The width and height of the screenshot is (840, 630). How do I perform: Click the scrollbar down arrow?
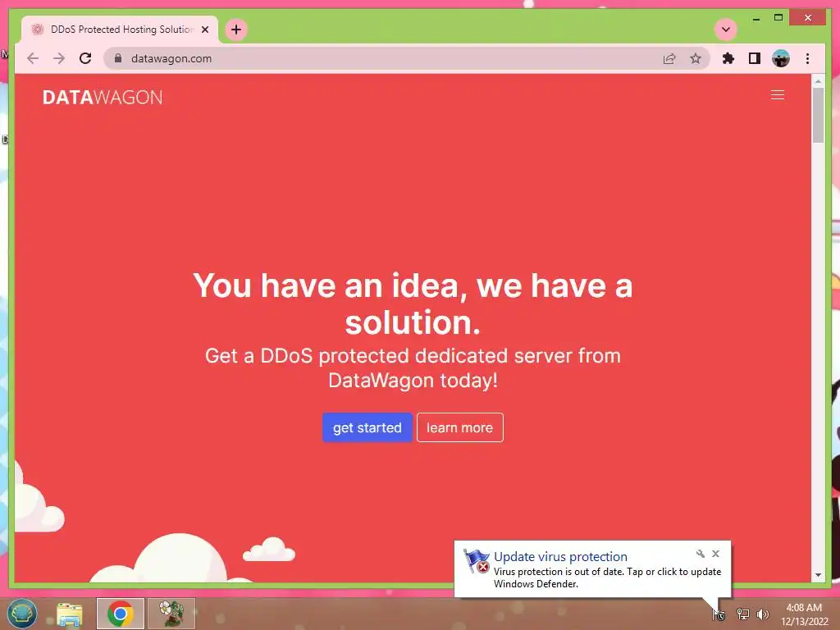tap(818, 575)
